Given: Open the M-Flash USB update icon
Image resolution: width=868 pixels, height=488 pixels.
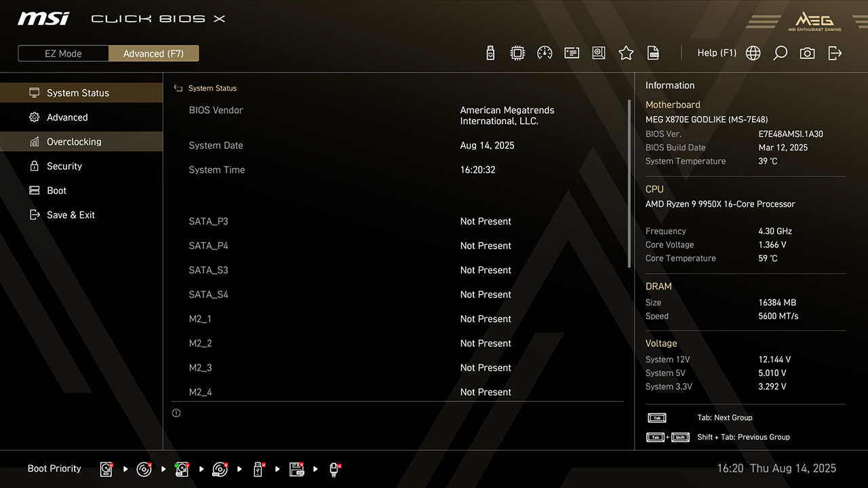Looking at the screenshot, I should [490, 53].
